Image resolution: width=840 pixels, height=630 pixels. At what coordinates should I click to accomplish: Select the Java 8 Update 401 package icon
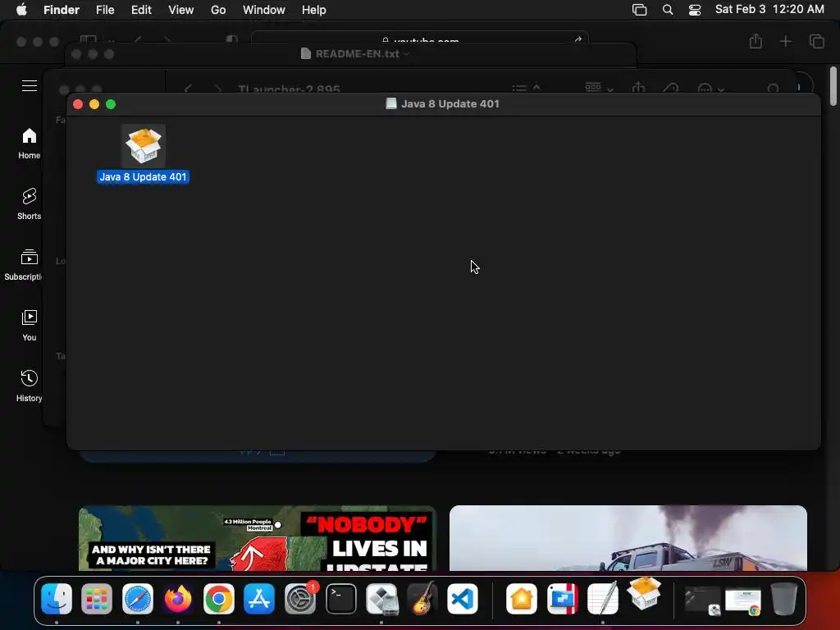point(143,146)
